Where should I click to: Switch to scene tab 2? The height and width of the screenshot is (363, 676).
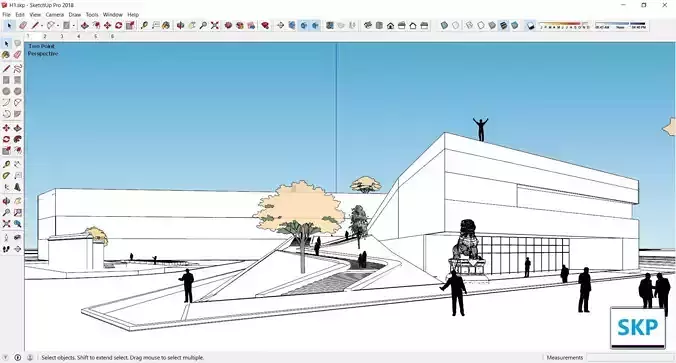(x=45, y=37)
